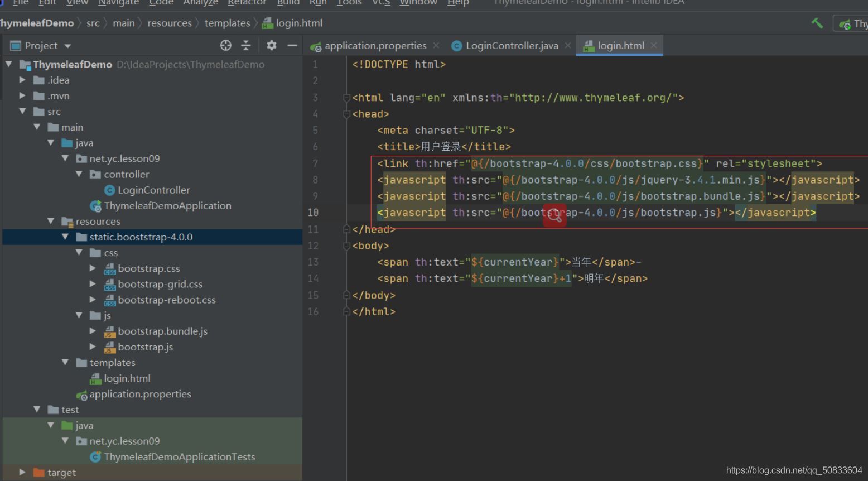Open the VCS menu
Image resolution: width=868 pixels, height=481 pixels.
(381, 2)
